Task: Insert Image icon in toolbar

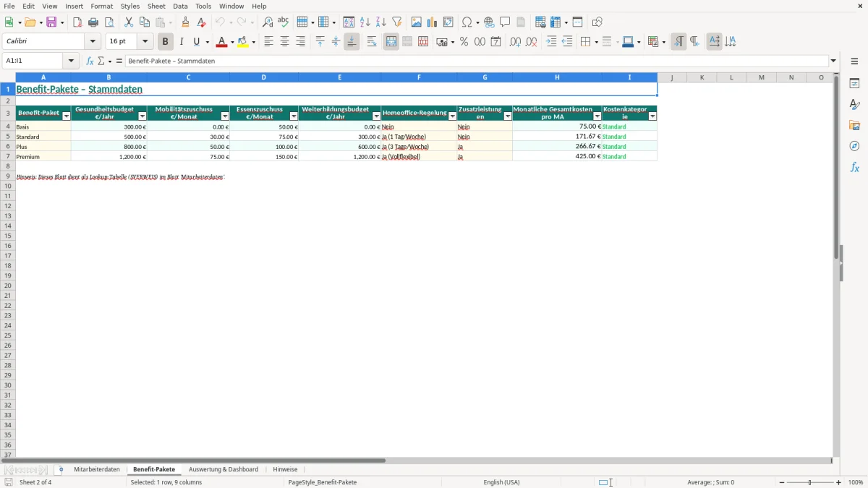Action: pyautogui.click(x=417, y=22)
